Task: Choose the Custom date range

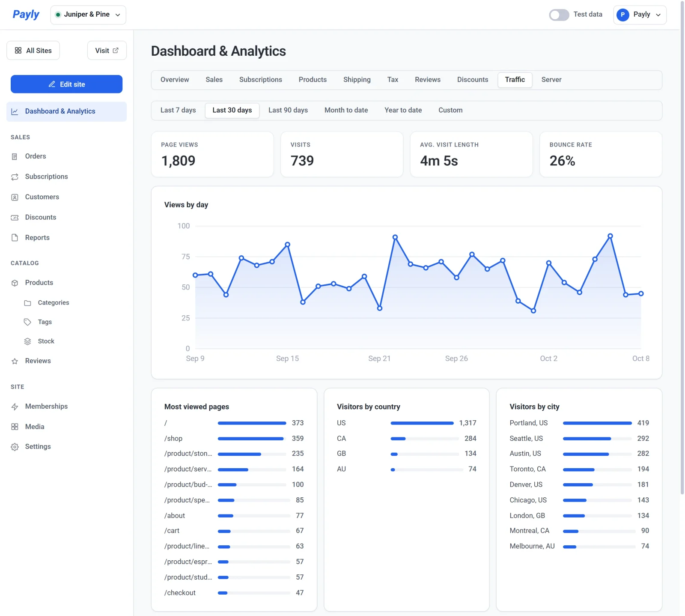Action: [x=450, y=110]
